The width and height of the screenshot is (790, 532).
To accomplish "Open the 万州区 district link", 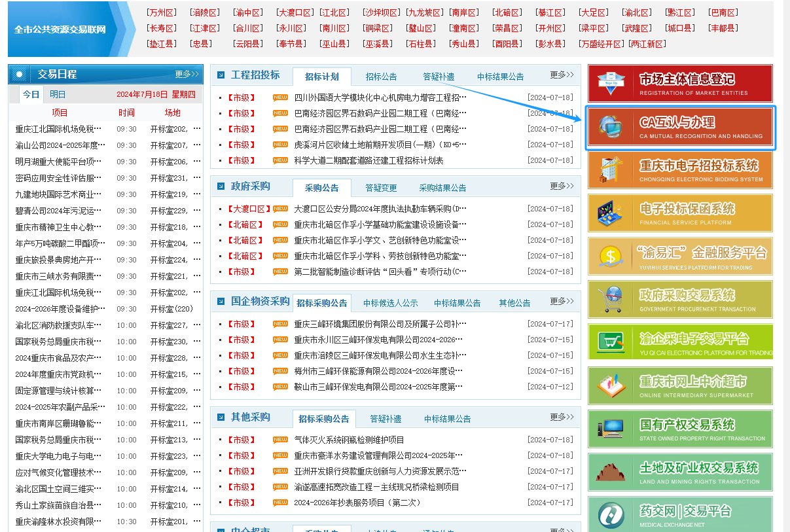I will [161, 12].
